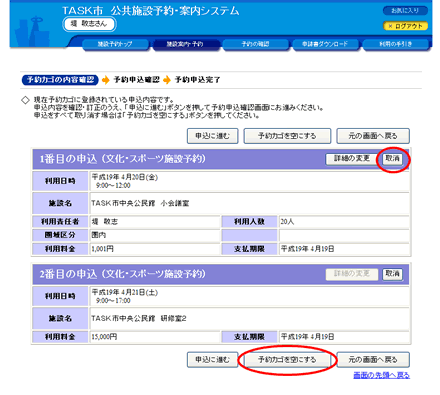440x395 pixels.
Task: Click 詳細の変更 for the first application
Action: (352, 159)
